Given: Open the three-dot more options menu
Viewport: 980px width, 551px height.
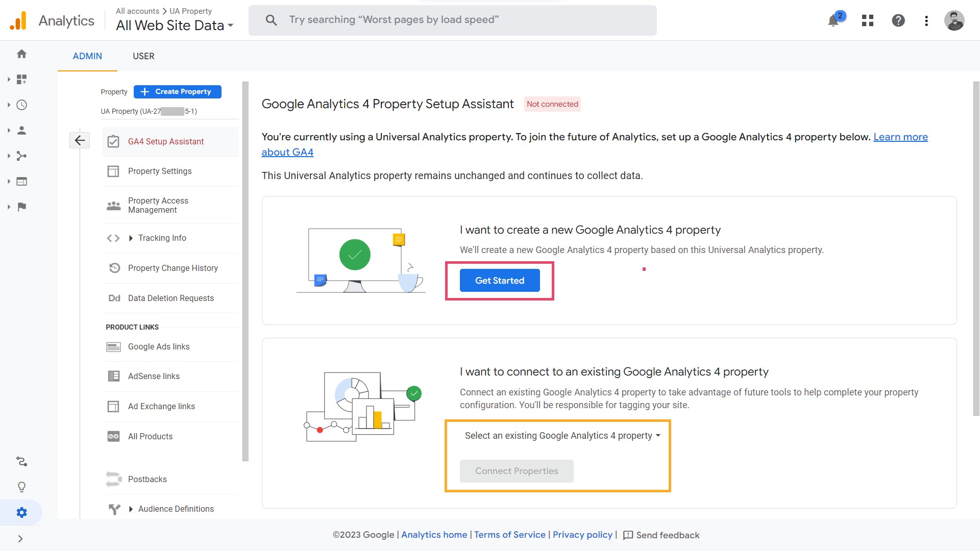Looking at the screenshot, I should click(926, 20).
